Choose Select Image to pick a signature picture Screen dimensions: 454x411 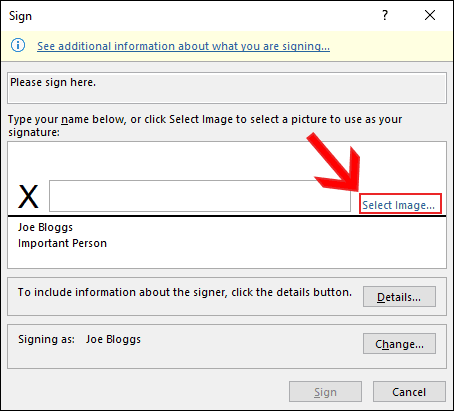399,205
